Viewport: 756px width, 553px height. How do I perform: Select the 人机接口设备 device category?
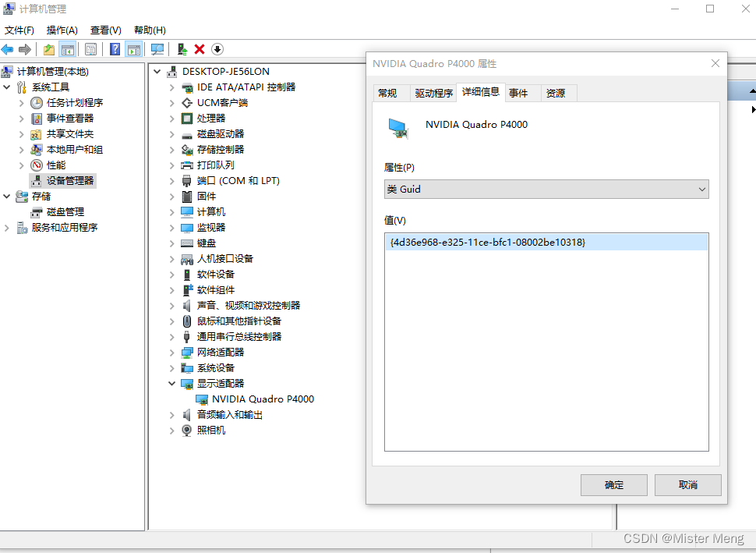225,259
